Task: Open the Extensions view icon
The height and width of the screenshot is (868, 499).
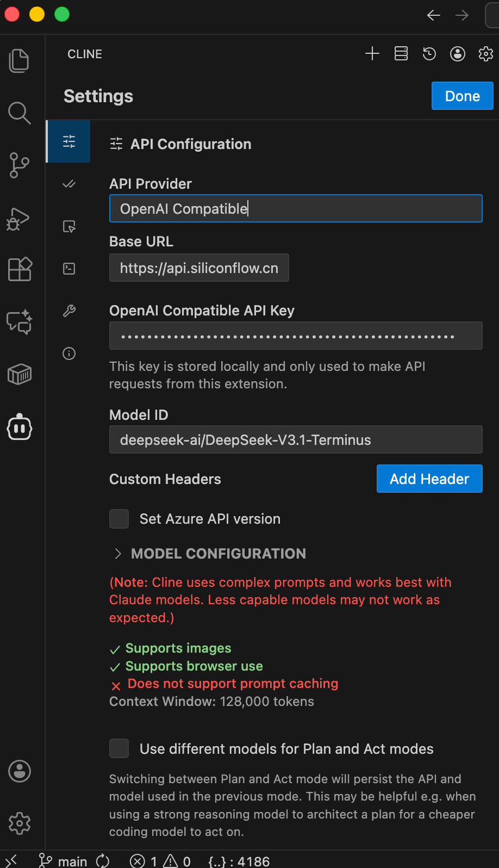Action: [x=20, y=269]
